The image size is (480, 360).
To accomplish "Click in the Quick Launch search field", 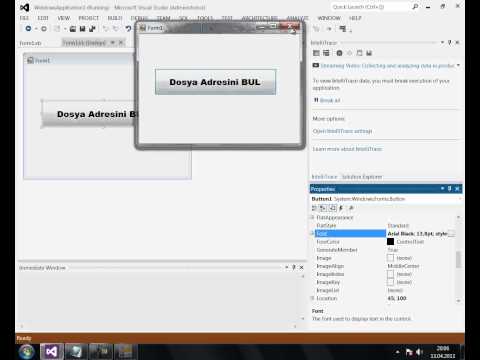I will click(x=370, y=7).
